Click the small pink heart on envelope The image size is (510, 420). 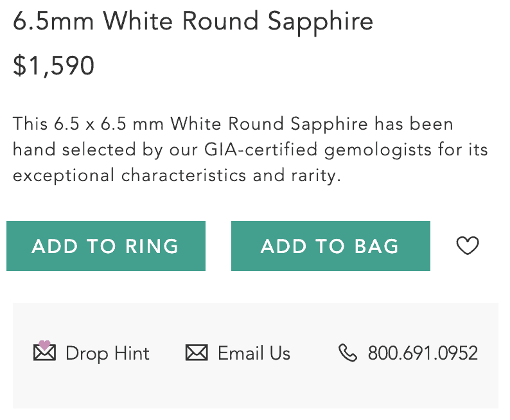pos(44,346)
